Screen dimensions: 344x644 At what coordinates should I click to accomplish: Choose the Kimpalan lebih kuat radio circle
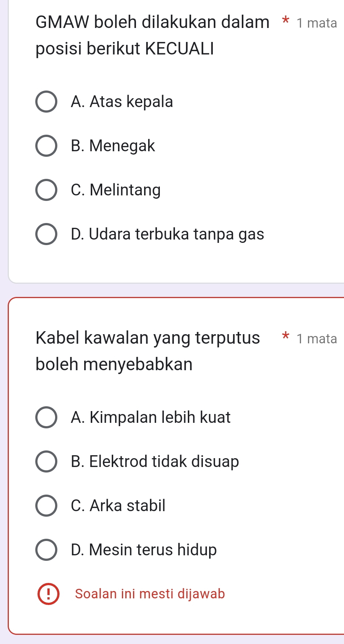[x=46, y=417]
